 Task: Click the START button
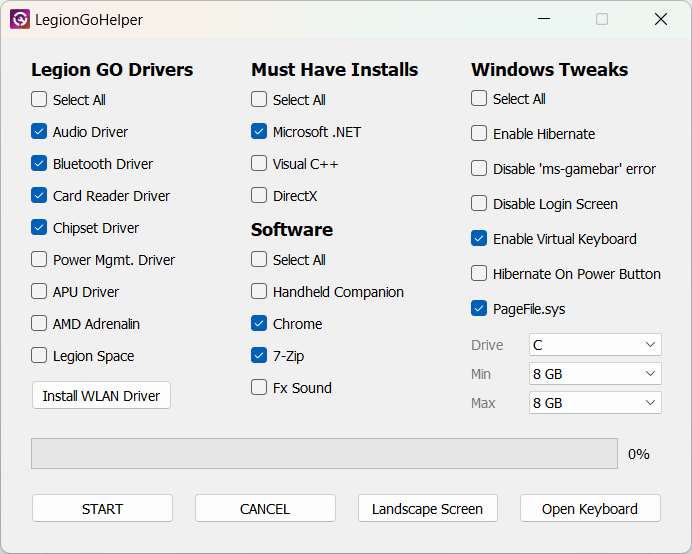point(102,509)
